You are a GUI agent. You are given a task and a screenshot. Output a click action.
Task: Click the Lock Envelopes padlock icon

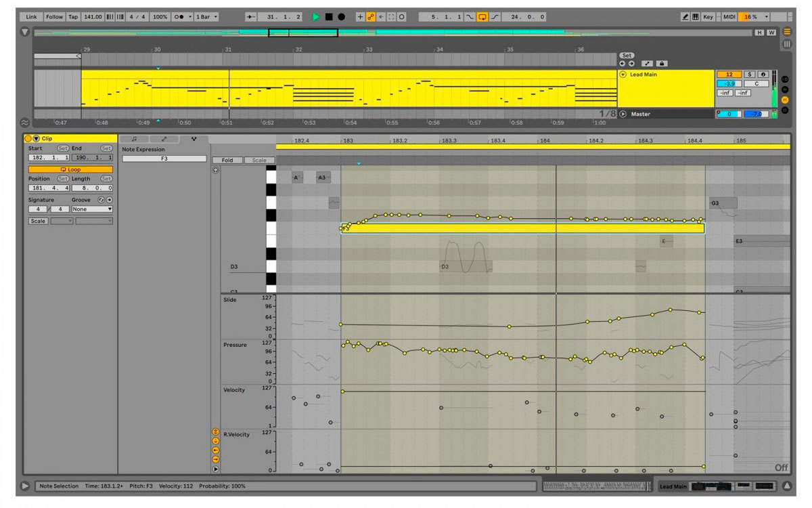tap(661, 63)
